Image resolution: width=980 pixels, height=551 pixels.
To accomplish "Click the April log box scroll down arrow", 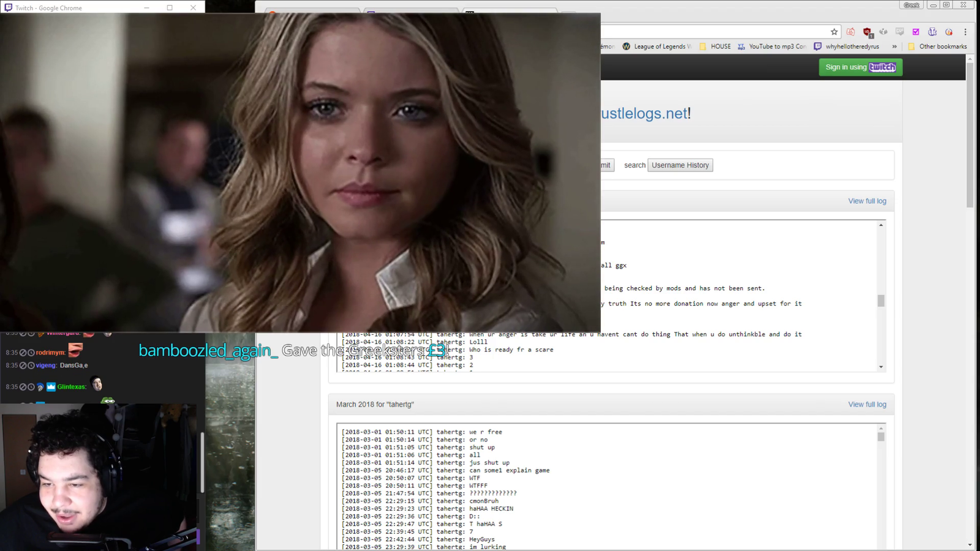I will [x=881, y=367].
